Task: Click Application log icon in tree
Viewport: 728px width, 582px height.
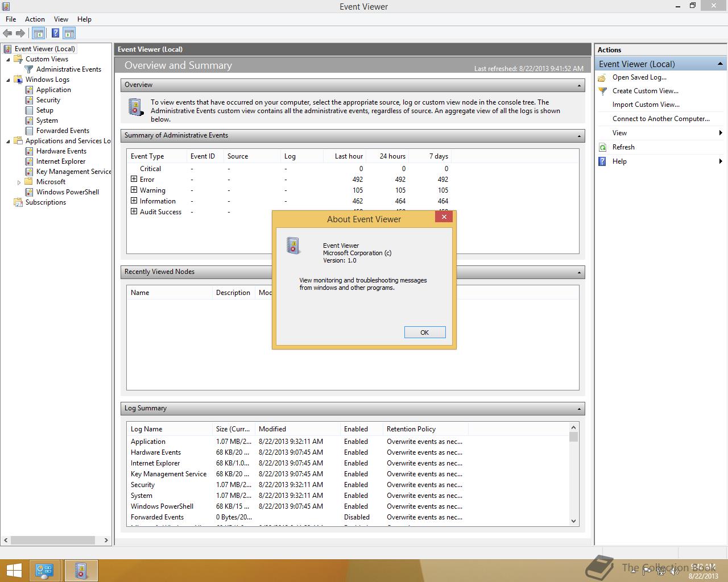Action: [x=29, y=90]
